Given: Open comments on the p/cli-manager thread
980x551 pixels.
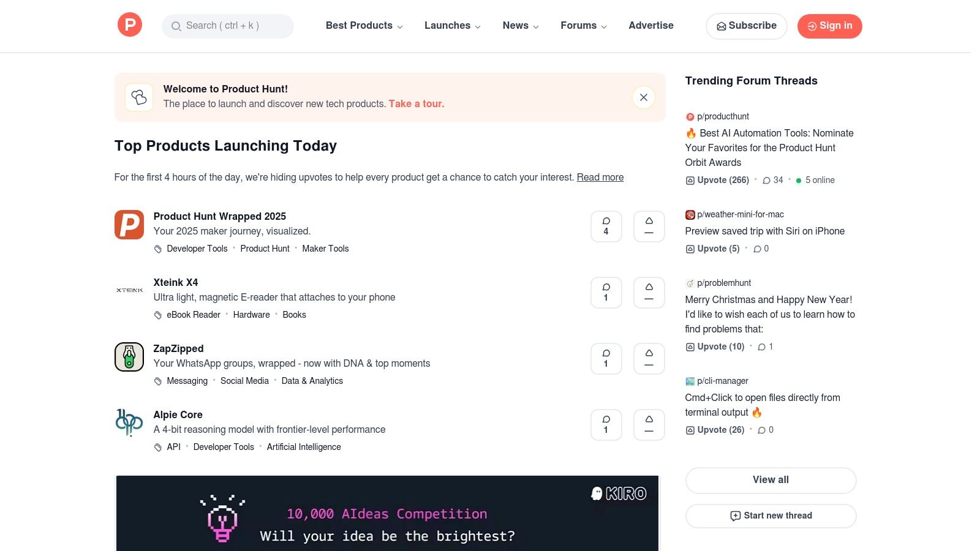Looking at the screenshot, I should click(765, 430).
